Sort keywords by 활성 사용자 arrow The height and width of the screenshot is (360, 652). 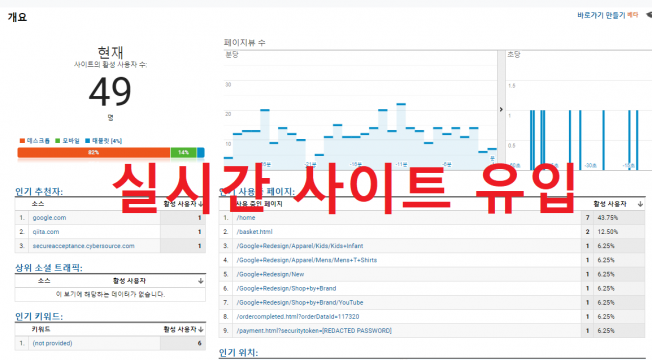click(x=201, y=329)
